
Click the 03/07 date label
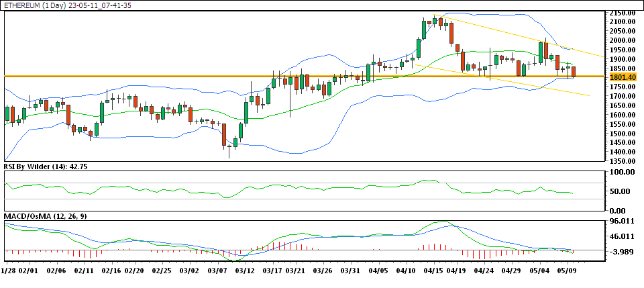217,271
